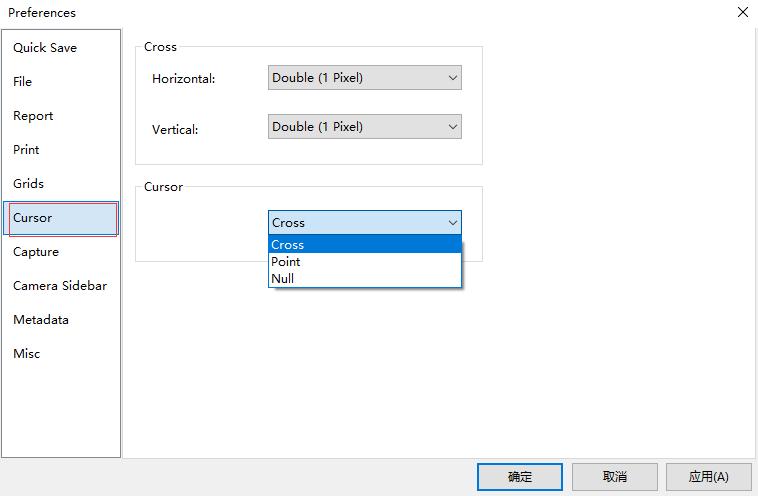The width and height of the screenshot is (758, 496).
Task: Open the Camera Sidebar settings
Action: 60,286
